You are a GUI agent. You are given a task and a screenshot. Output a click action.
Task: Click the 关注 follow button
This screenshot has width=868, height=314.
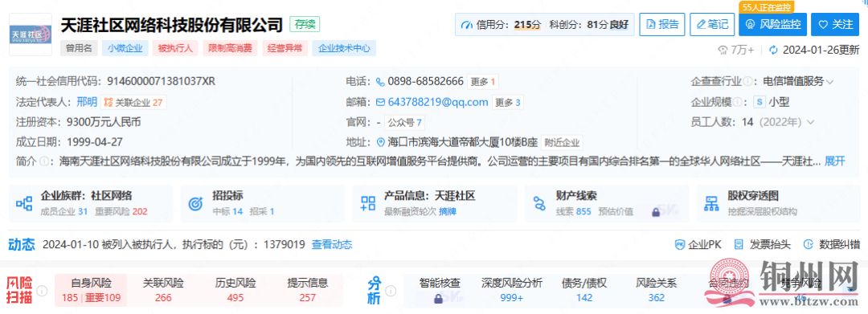pos(835,24)
